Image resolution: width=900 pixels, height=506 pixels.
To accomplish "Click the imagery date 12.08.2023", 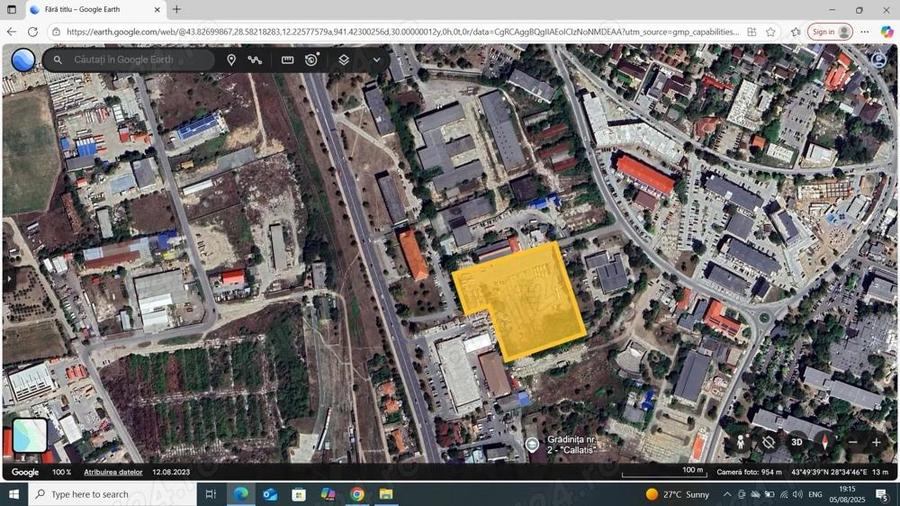I will click(x=171, y=472).
